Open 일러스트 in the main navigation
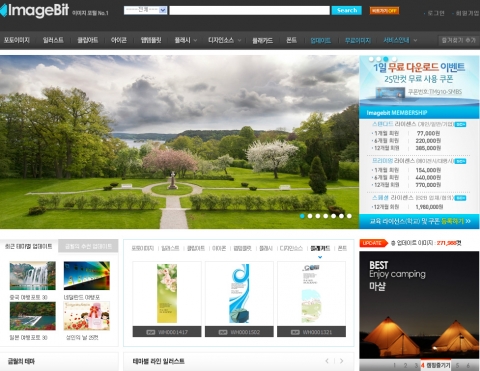 tap(53, 40)
